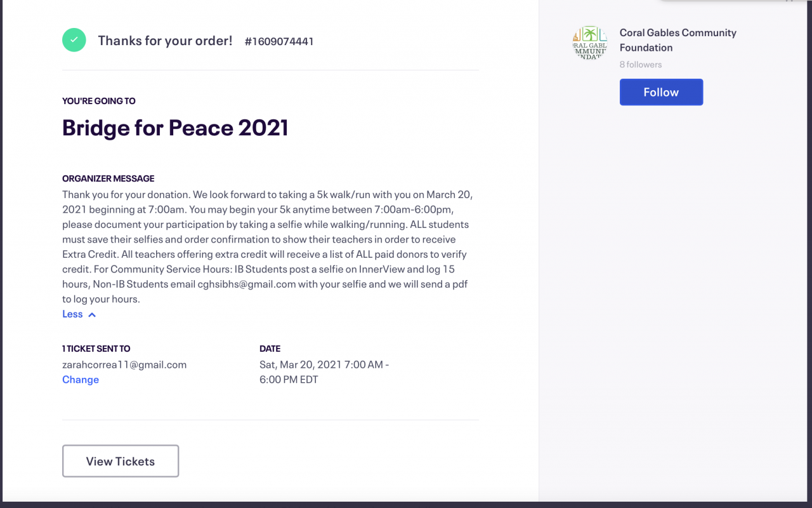812x508 pixels.
Task: Click the green order confirmation checkmark icon
Action: (x=74, y=40)
